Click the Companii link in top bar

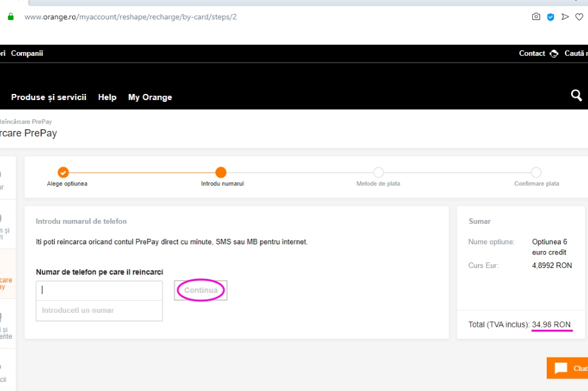point(27,53)
